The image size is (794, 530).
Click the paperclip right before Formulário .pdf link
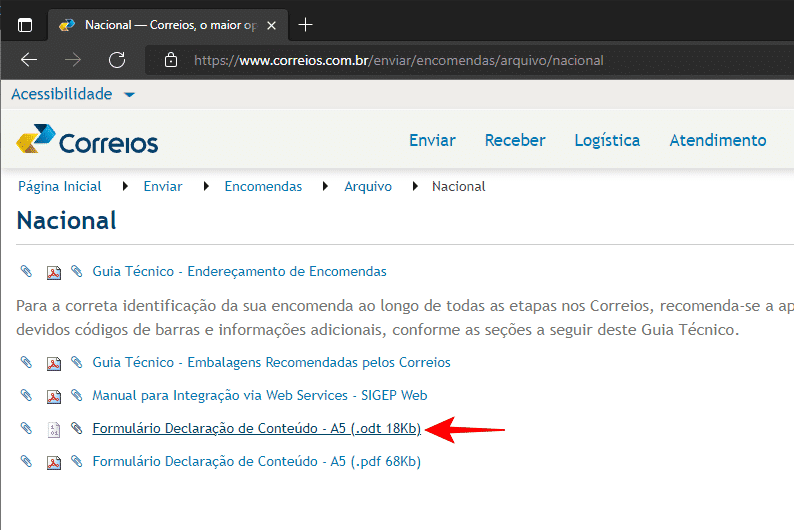76,461
